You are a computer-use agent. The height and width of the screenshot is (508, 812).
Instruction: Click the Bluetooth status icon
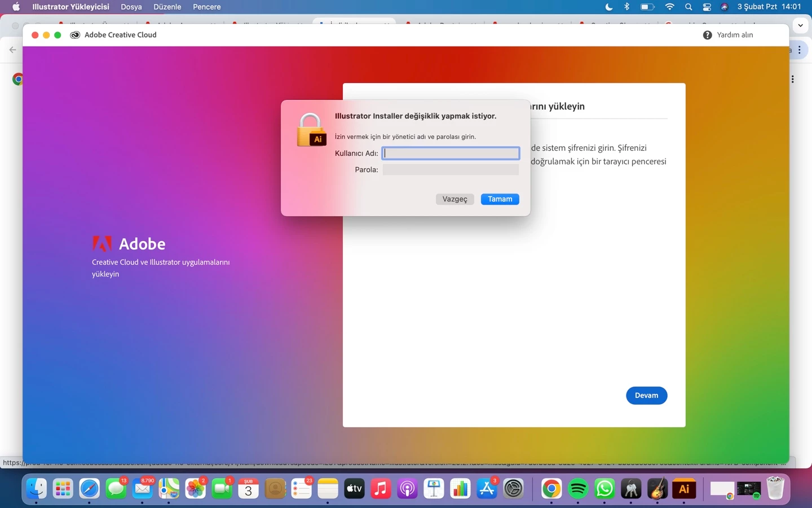pyautogui.click(x=626, y=7)
